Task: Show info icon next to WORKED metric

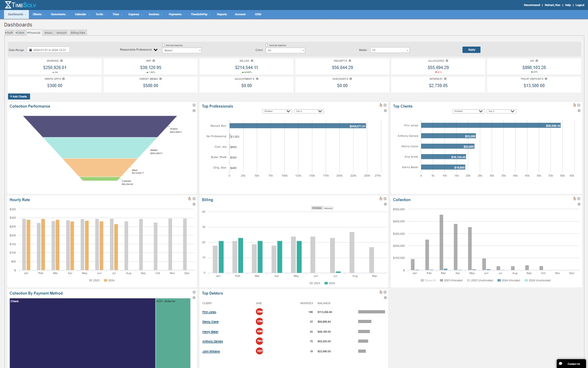Action: pos(61,61)
